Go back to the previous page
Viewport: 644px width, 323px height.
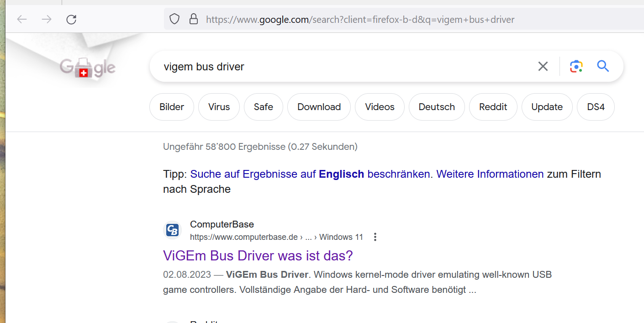coord(22,19)
